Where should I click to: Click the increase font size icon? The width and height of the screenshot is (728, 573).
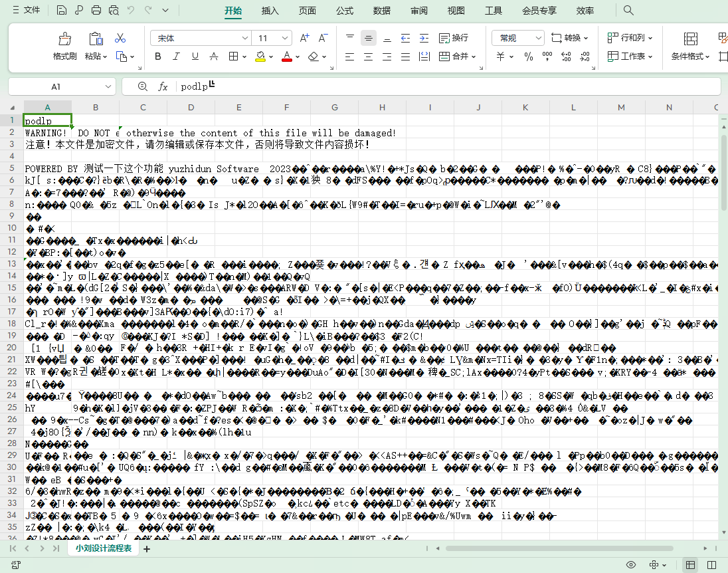coord(304,39)
